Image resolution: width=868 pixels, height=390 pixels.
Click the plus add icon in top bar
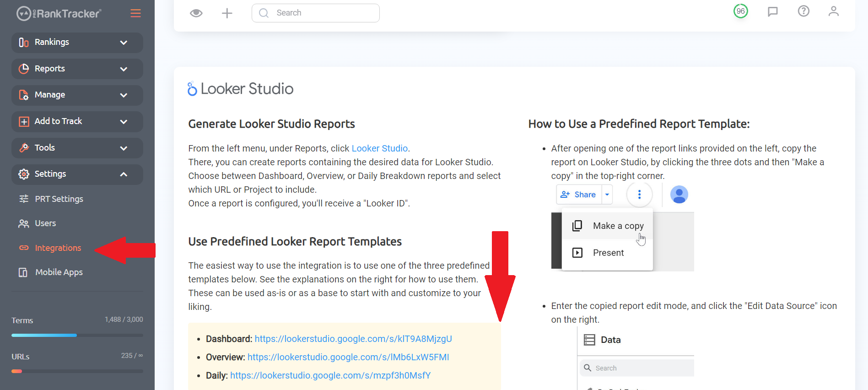[x=227, y=13]
